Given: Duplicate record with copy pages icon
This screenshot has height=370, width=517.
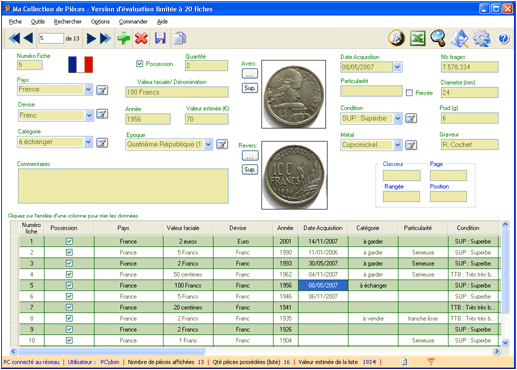Looking at the screenshot, I should (x=180, y=38).
